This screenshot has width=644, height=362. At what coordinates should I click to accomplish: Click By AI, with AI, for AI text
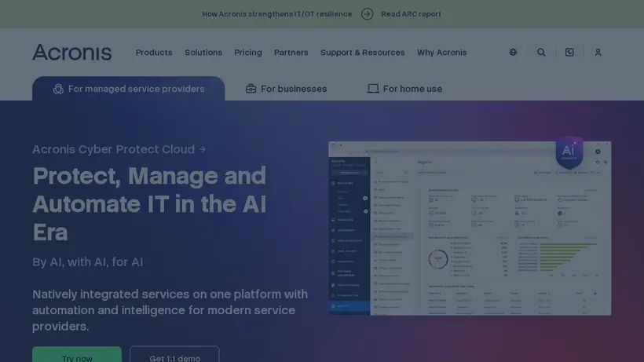(x=88, y=261)
